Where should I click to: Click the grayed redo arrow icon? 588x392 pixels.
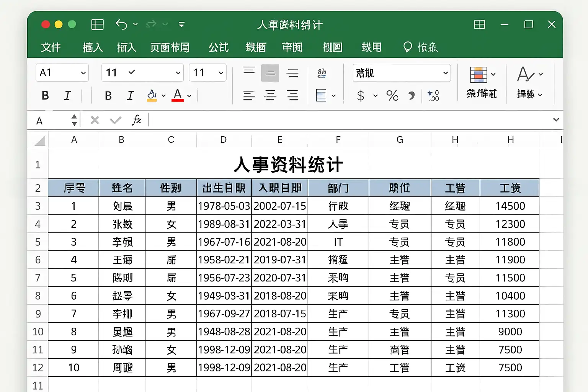click(151, 24)
